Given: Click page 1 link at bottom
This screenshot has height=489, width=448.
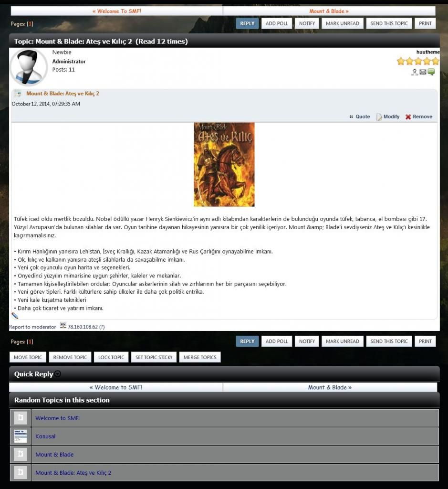Looking at the screenshot, I should click(x=30, y=341).
